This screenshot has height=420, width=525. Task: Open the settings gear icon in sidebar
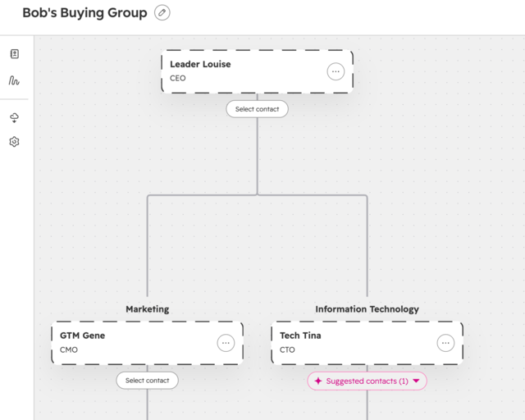pyautogui.click(x=14, y=142)
